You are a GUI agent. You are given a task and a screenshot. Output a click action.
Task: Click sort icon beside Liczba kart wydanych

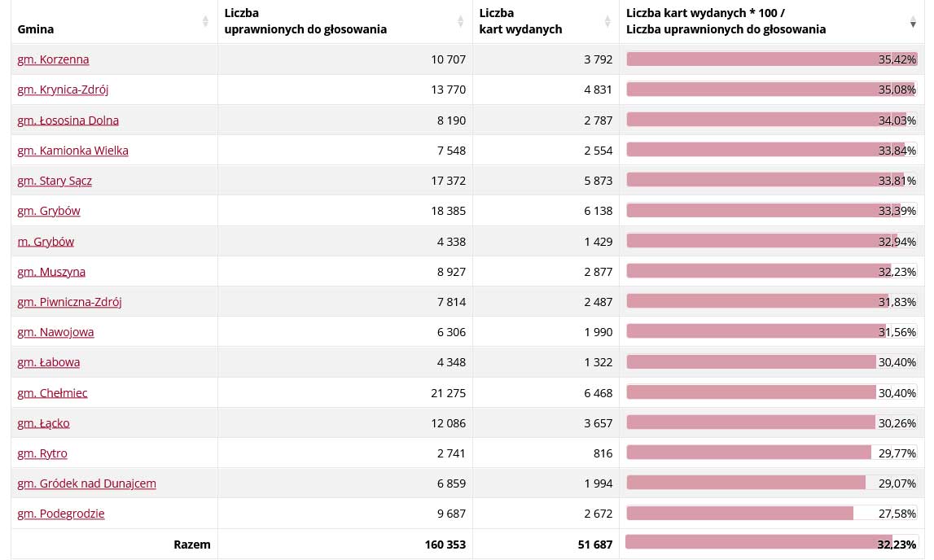tap(607, 22)
